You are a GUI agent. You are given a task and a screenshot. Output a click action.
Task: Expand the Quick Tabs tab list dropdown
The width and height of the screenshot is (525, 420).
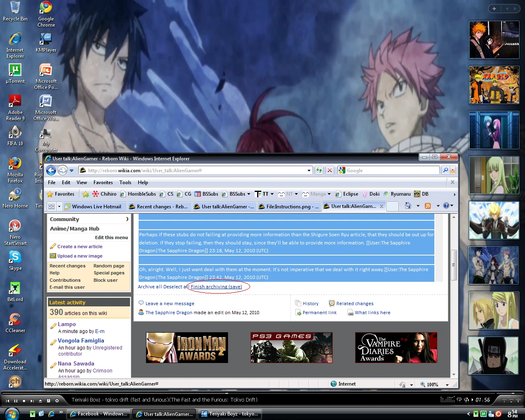pyautogui.click(x=59, y=206)
